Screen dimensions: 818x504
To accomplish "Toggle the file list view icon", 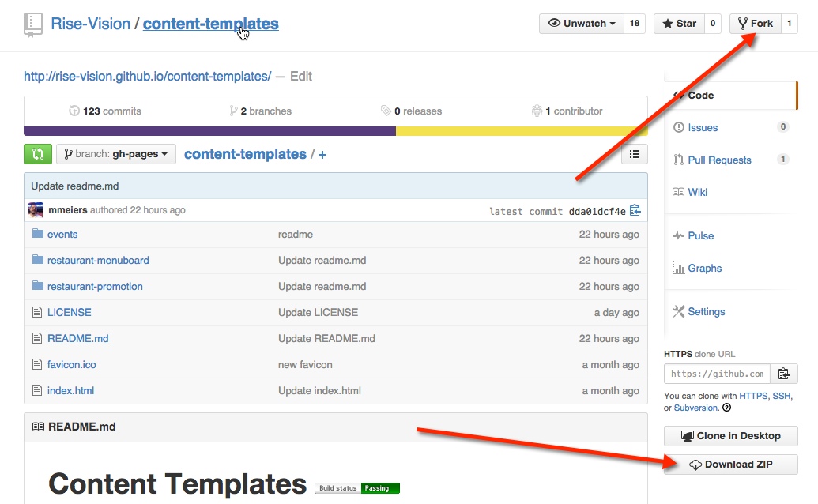I will [635, 154].
